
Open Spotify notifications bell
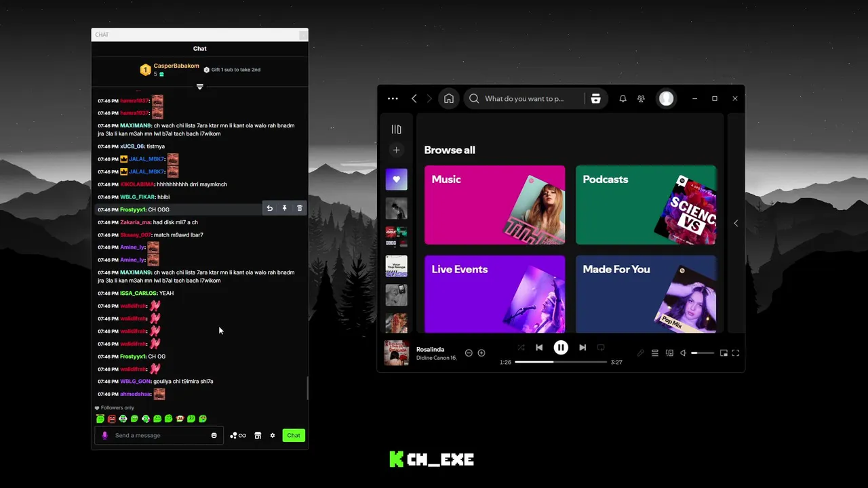coord(623,98)
